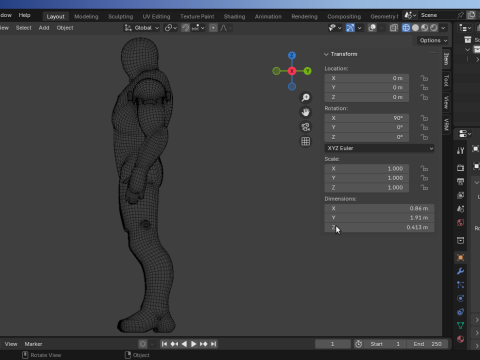Lock the Location X value

point(424,78)
